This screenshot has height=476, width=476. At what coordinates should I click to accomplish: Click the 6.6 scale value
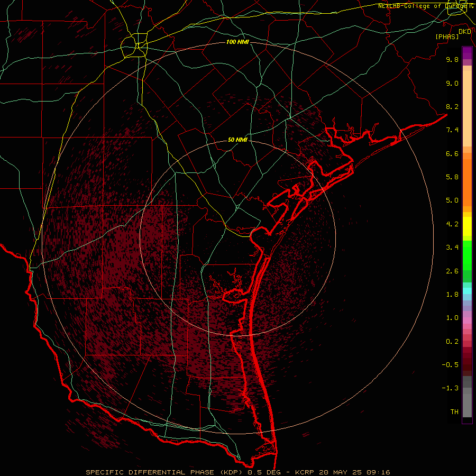click(x=452, y=153)
